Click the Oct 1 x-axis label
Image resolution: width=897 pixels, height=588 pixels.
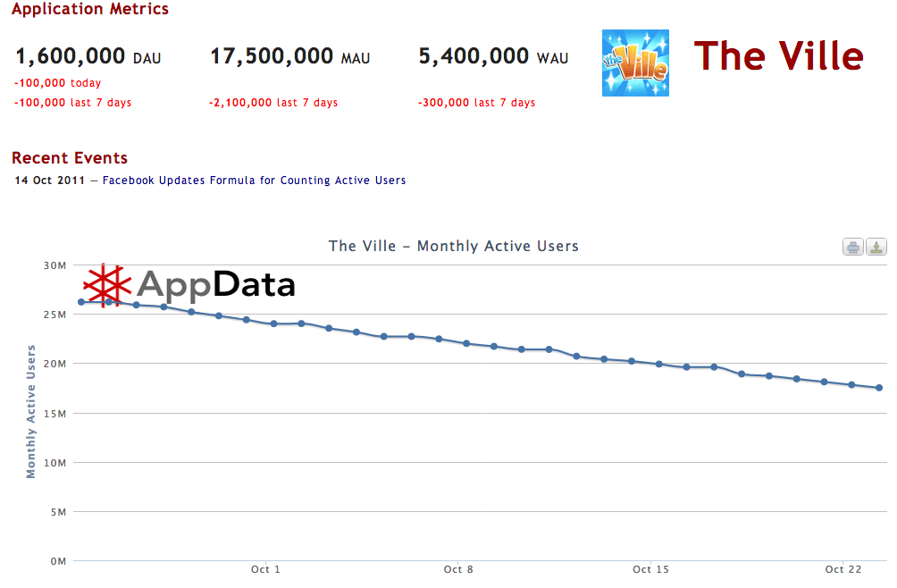tap(265, 569)
